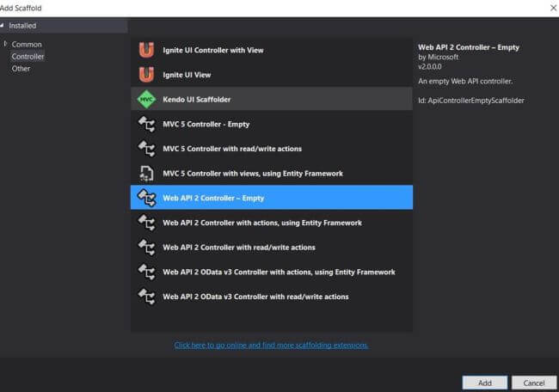
Task: Close the Add Scaffold dialog
Action: [x=553, y=8]
